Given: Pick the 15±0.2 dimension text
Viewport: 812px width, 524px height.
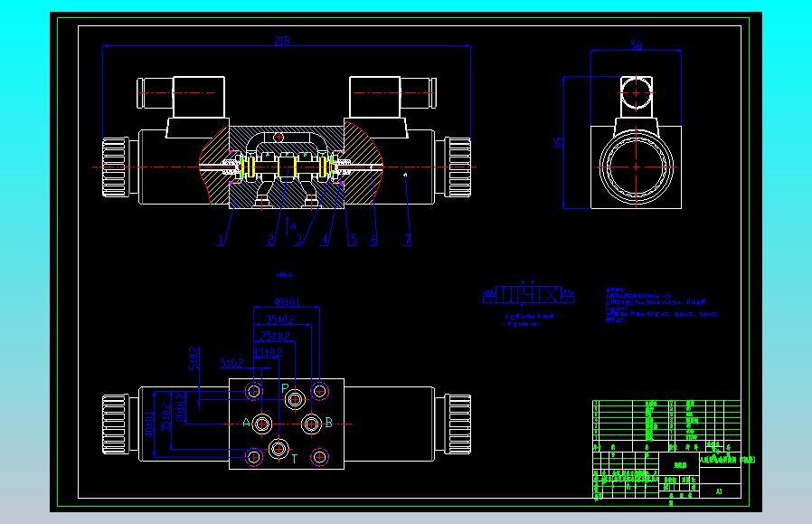Looking at the screenshot, I should coord(269,352).
